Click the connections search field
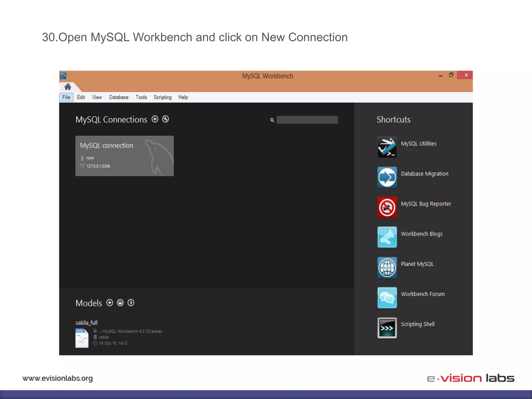 pos(307,120)
